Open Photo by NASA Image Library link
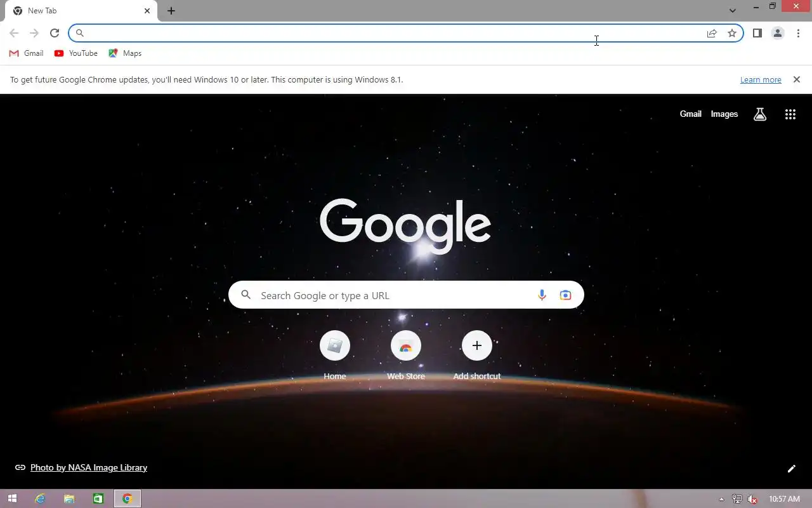The height and width of the screenshot is (508, 812). (89, 467)
